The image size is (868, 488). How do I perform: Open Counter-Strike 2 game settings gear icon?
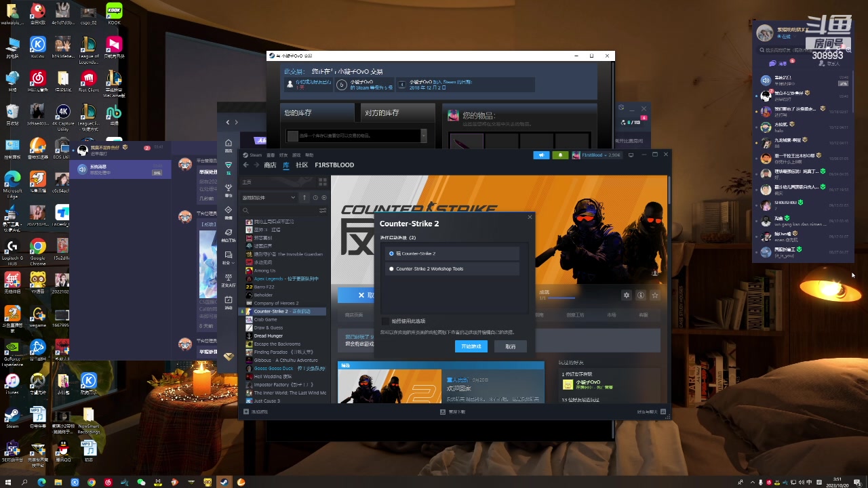click(x=627, y=295)
